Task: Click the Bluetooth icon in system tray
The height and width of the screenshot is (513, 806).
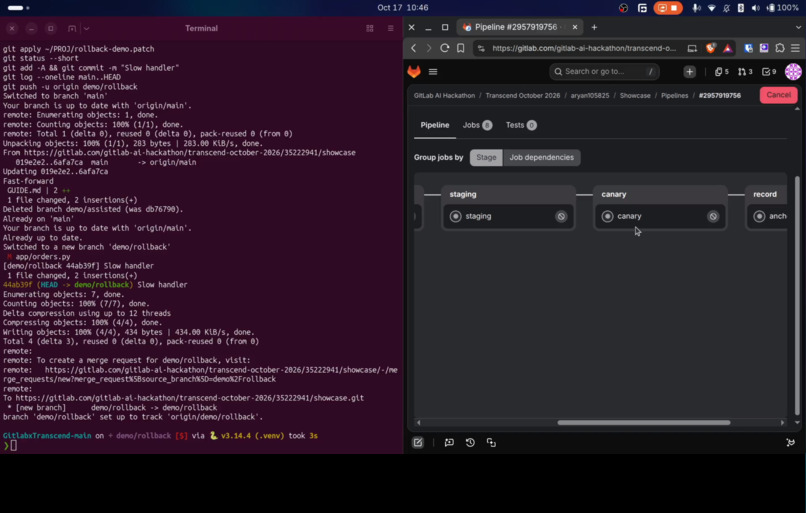Action: coord(741,8)
